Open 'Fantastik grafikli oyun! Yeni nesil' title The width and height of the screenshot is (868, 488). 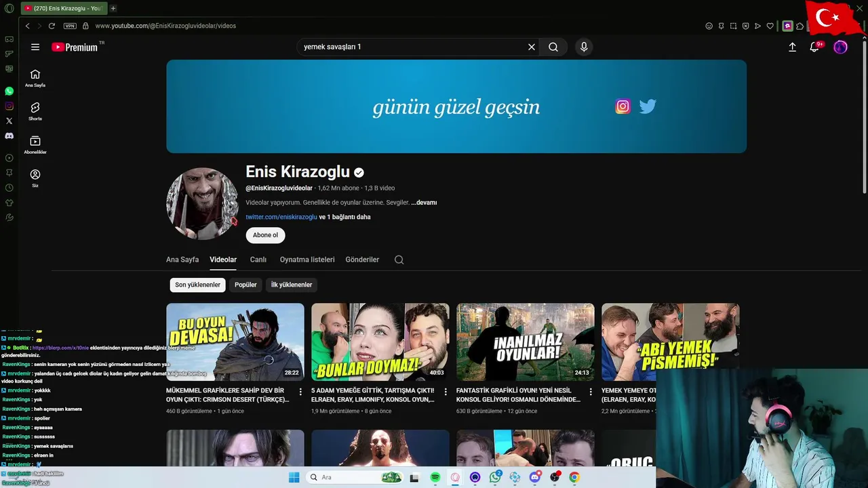pyautogui.click(x=518, y=395)
